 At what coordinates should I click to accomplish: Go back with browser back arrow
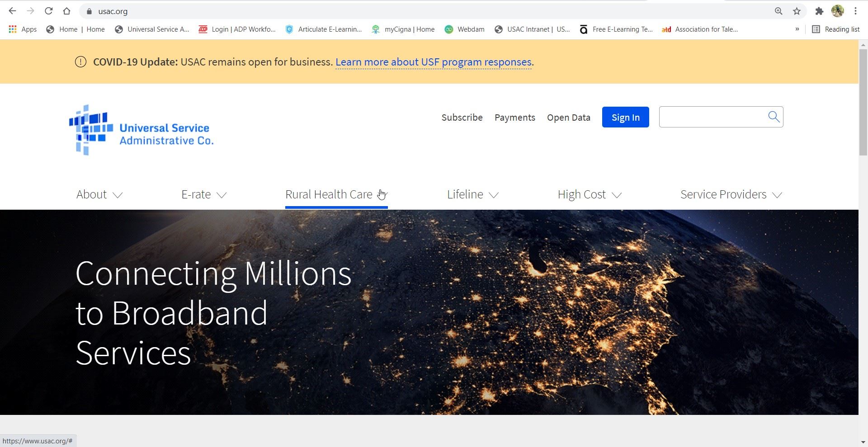pos(12,11)
